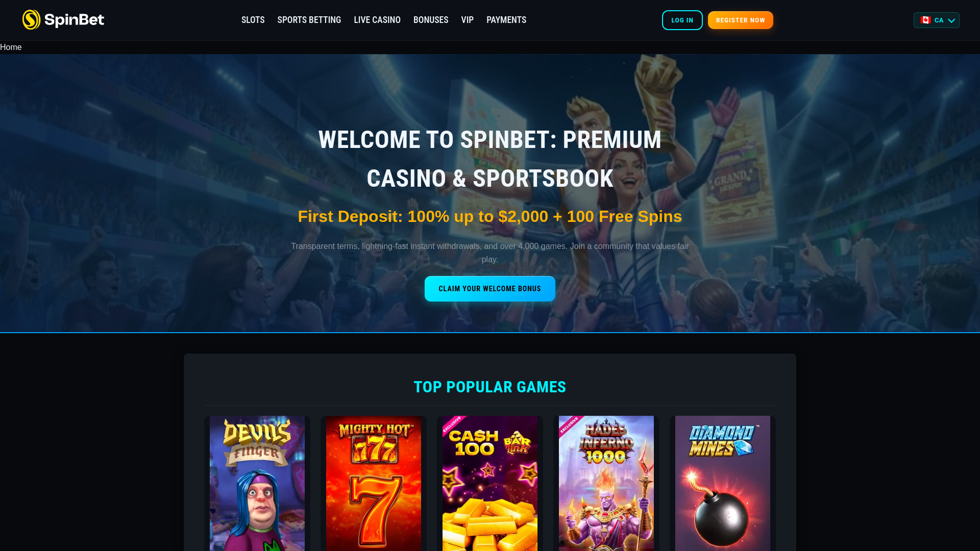Open the Devil's Finger game thumbnail
Viewport: 980px width, 551px height.
[x=257, y=483]
